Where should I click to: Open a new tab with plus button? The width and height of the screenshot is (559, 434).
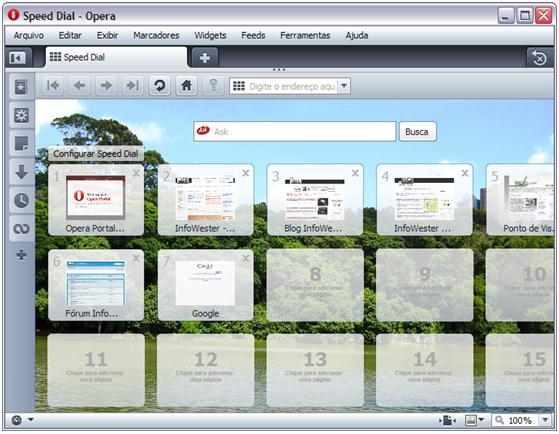[205, 57]
